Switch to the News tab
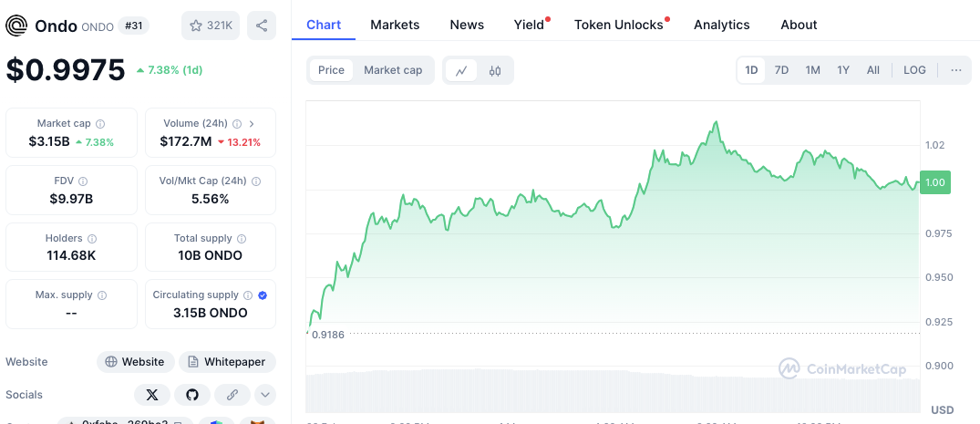Viewport: 980px width, 424px height. pos(467,25)
